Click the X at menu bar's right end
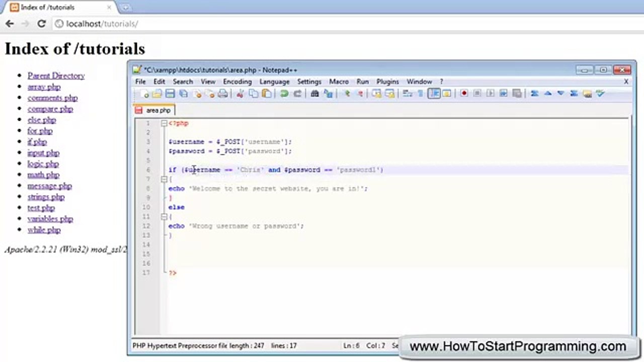644x362 pixels. (626, 81)
